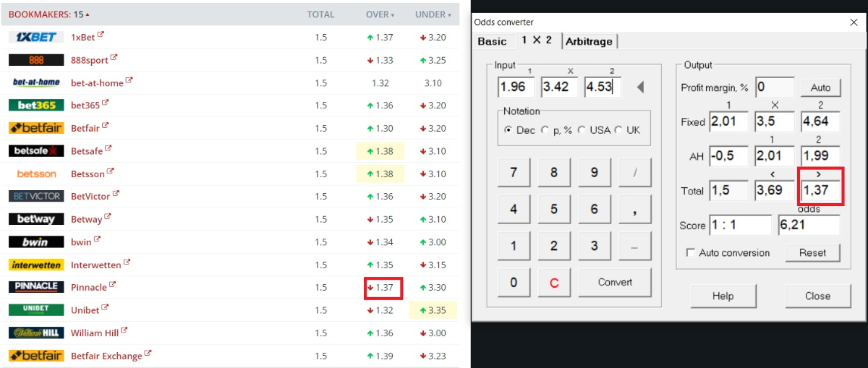Click external link icon next to Unibet
Screen dimensions: 868x368
coord(105,308)
